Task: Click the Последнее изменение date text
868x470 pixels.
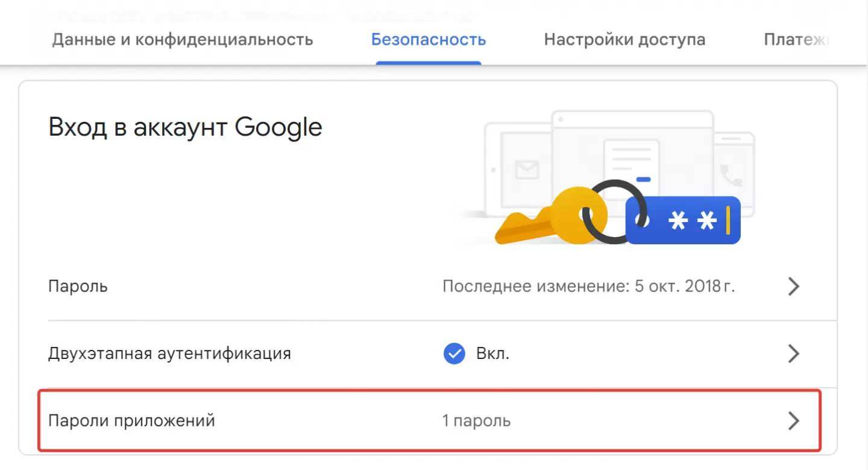Action: [588, 286]
